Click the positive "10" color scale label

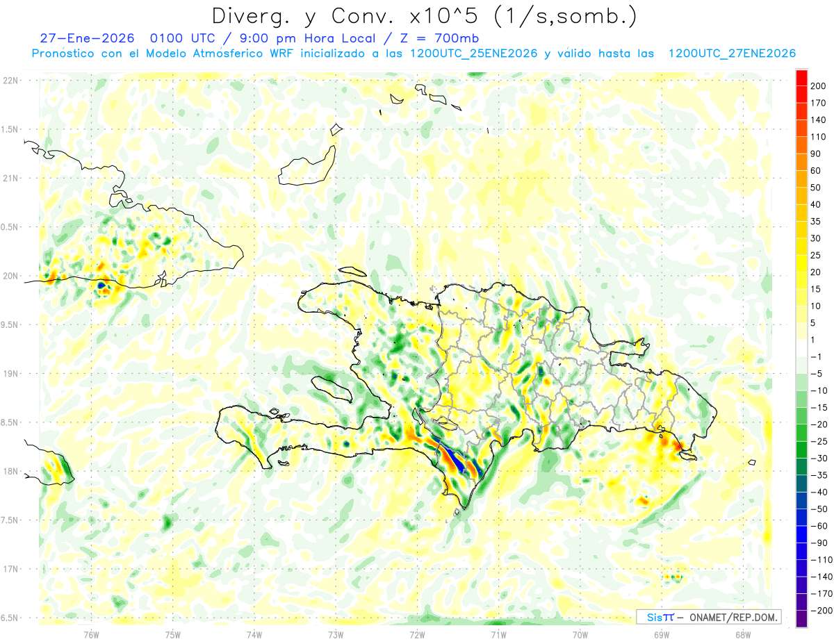click(x=816, y=306)
